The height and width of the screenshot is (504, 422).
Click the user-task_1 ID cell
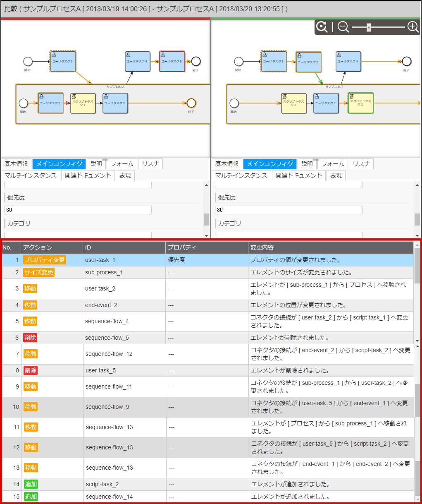(x=124, y=260)
